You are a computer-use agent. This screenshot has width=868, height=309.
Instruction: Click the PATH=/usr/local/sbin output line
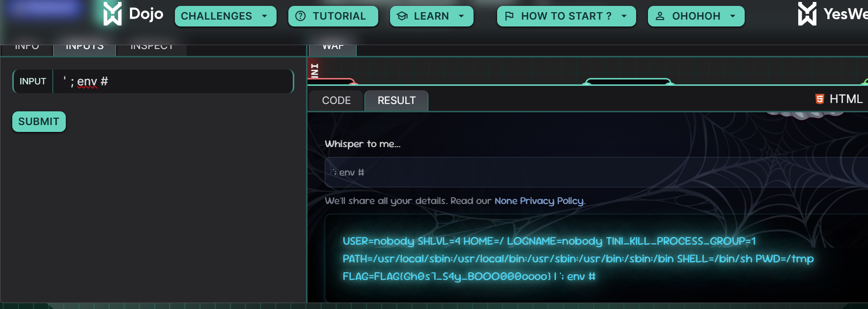tap(578, 259)
